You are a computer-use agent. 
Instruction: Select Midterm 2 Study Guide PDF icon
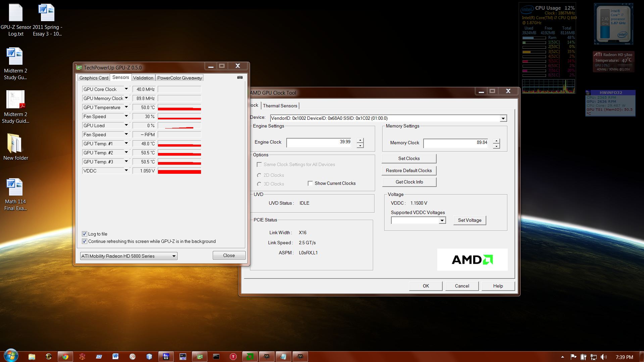click(x=15, y=107)
